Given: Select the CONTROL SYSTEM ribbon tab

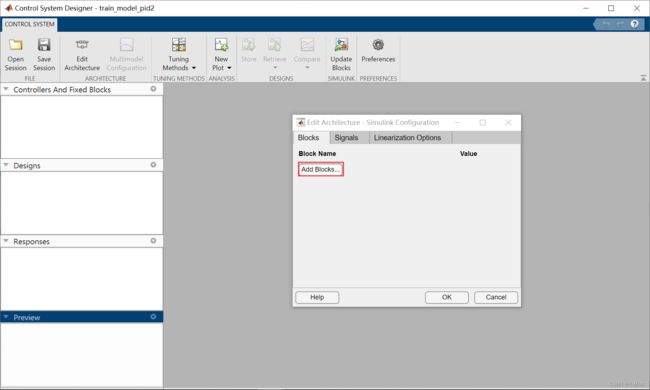Looking at the screenshot, I should [29, 24].
